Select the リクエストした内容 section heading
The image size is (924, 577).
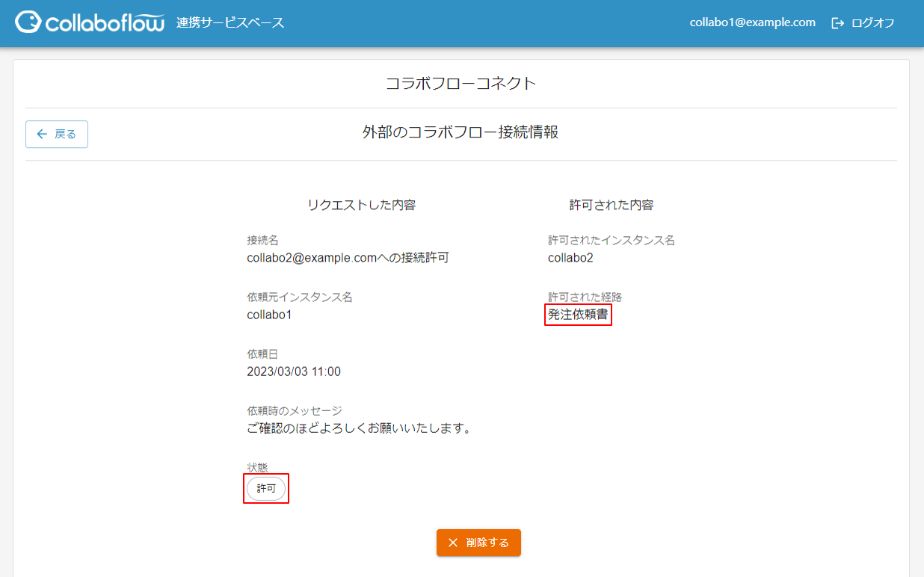pos(361,205)
